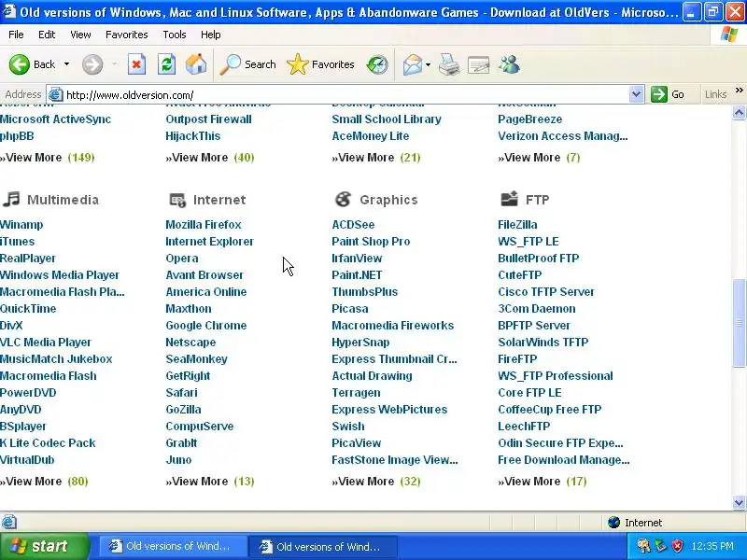Click the scrollbar down arrow
The width and height of the screenshot is (747, 560).
[739, 502]
